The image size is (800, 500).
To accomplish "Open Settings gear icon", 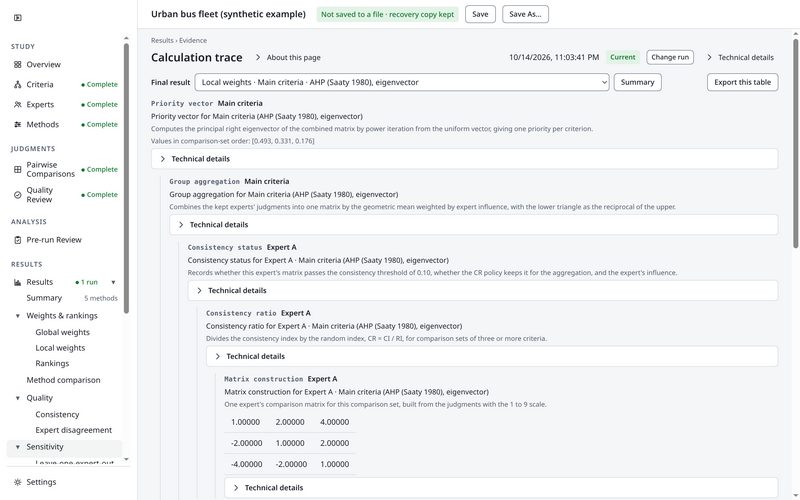I will click(18, 482).
